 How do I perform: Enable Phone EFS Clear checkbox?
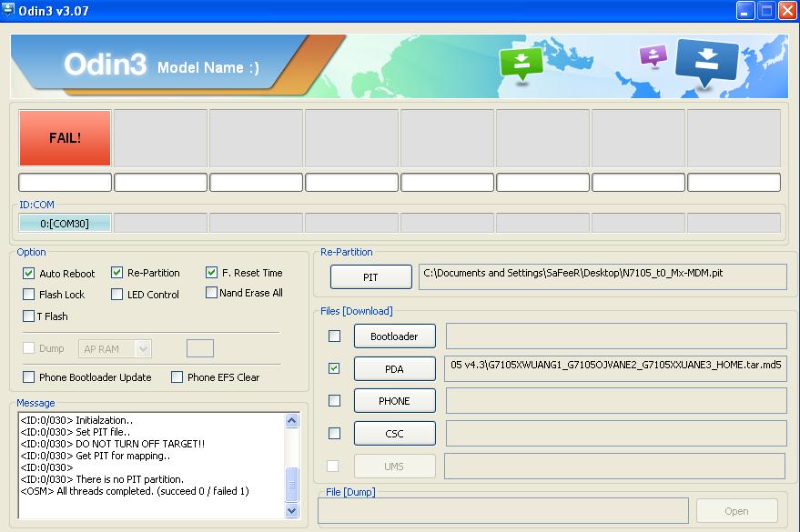tap(177, 377)
